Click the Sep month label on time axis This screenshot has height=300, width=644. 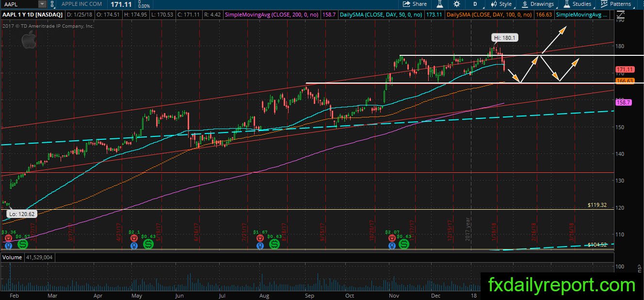[309, 295]
